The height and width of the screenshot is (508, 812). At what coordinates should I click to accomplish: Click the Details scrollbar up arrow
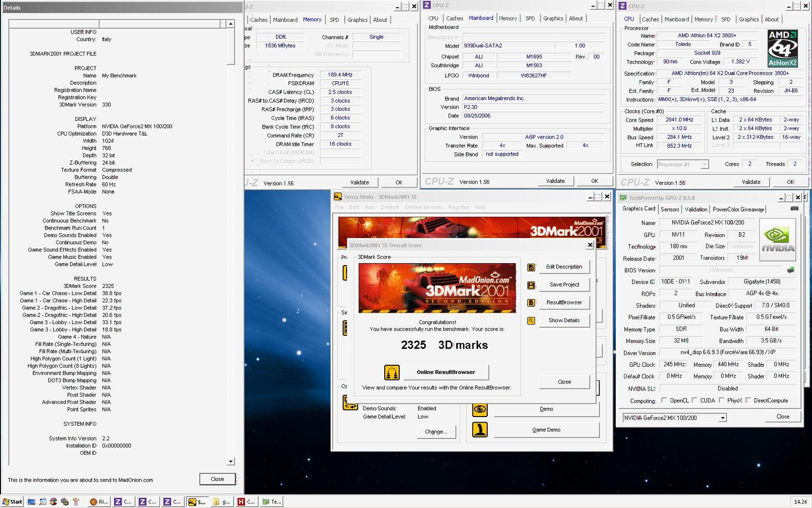coord(230,24)
